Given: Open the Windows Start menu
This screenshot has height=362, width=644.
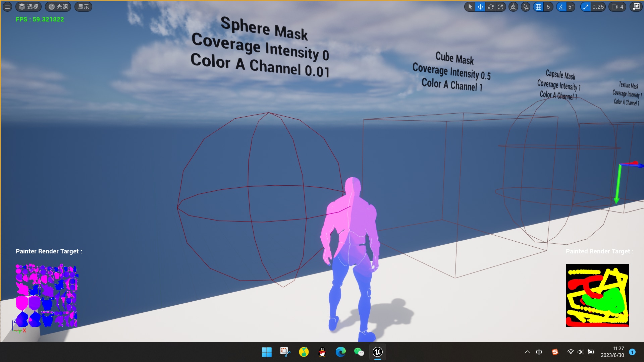Looking at the screenshot, I should click(267, 352).
